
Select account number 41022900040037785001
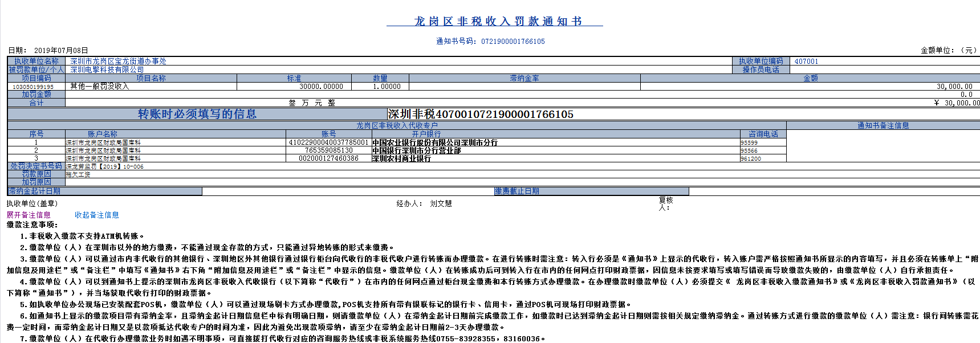coord(329,142)
